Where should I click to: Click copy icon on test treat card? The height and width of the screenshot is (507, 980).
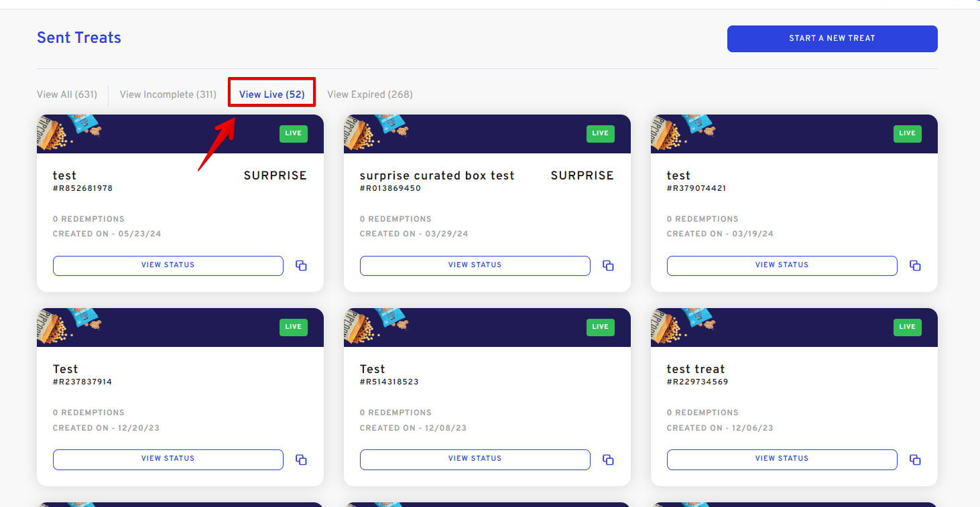tap(915, 459)
